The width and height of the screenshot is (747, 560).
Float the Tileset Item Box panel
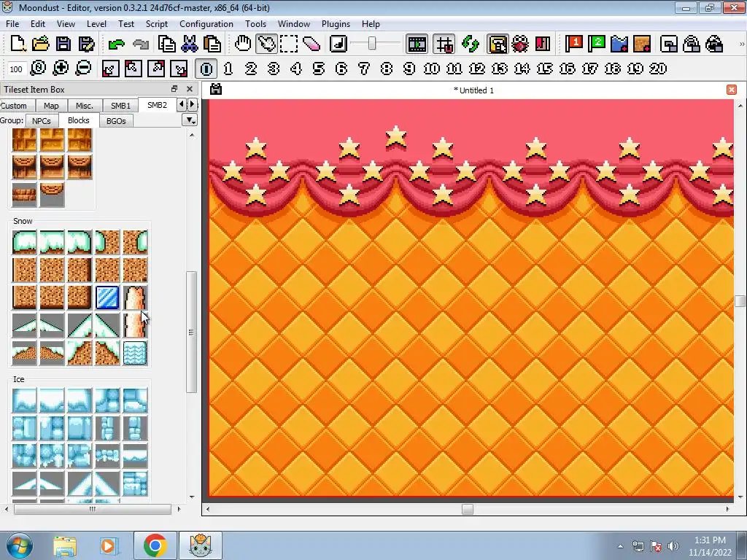point(174,89)
